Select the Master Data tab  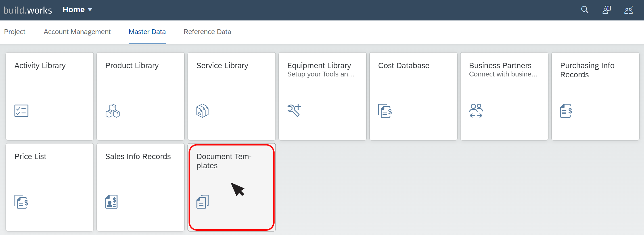click(147, 32)
